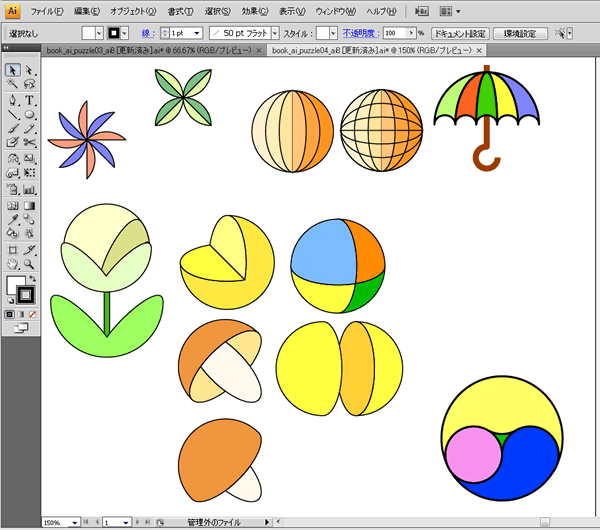600x530 pixels.
Task: Open Adobe Bridge from the menu bar
Action: [422, 11]
